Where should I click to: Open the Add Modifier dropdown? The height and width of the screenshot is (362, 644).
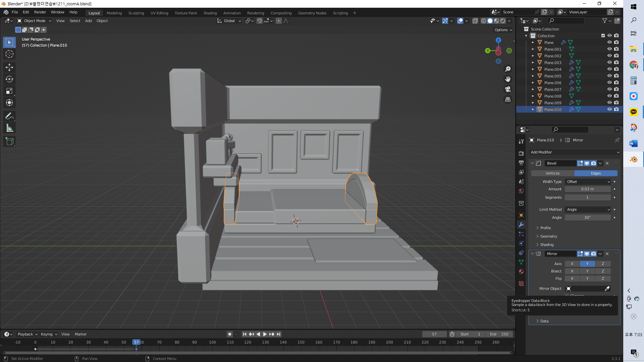pos(574,152)
